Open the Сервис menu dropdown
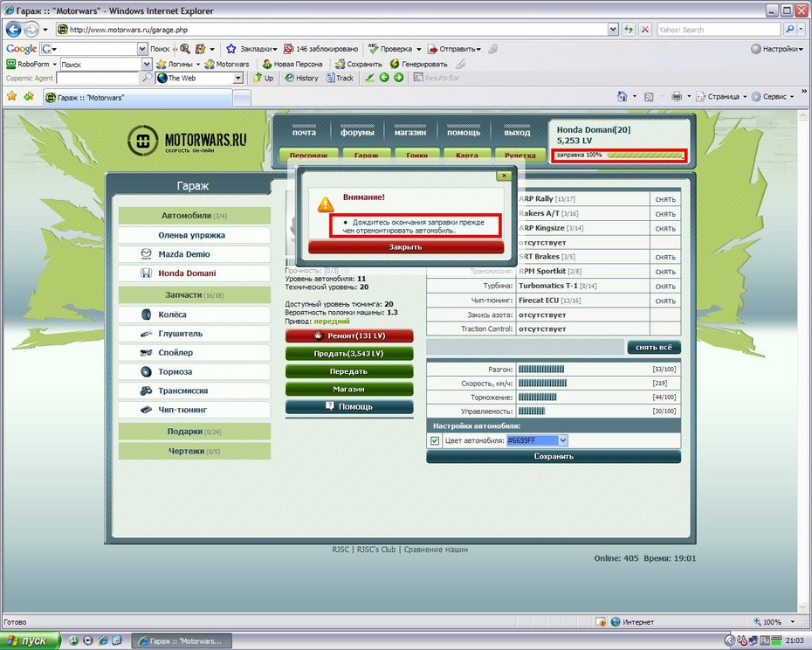 pyautogui.click(x=792, y=96)
